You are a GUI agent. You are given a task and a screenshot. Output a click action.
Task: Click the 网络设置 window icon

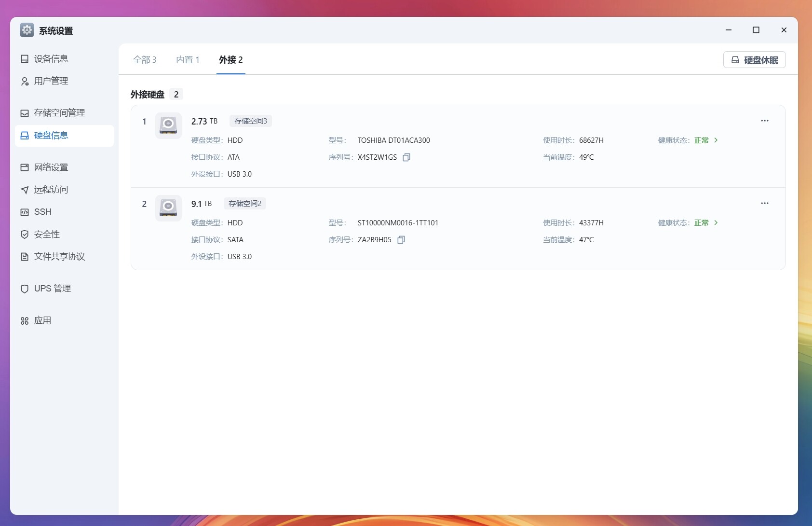coord(25,167)
